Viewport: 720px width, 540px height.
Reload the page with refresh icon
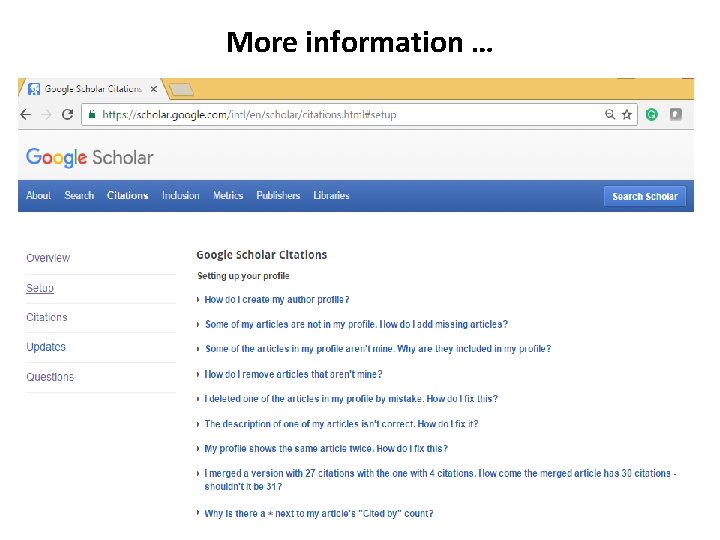(68, 114)
